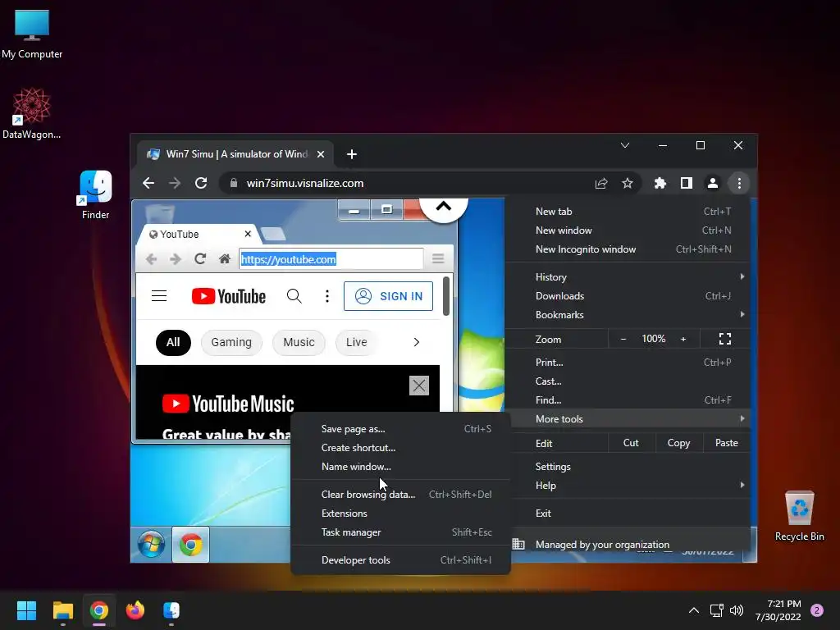The height and width of the screenshot is (630, 840).
Task: Open DataWagon desktop shortcut
Action: 32,113
